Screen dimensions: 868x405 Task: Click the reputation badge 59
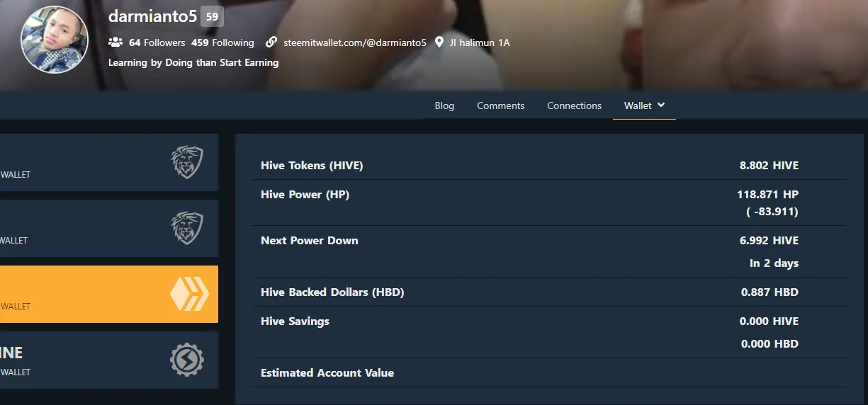[212, 16]
